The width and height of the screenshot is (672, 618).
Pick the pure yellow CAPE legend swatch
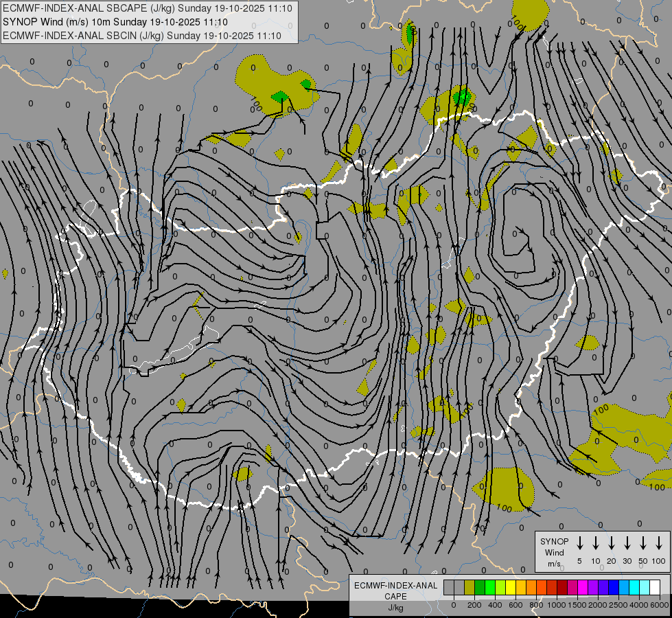tap(511, 587)
